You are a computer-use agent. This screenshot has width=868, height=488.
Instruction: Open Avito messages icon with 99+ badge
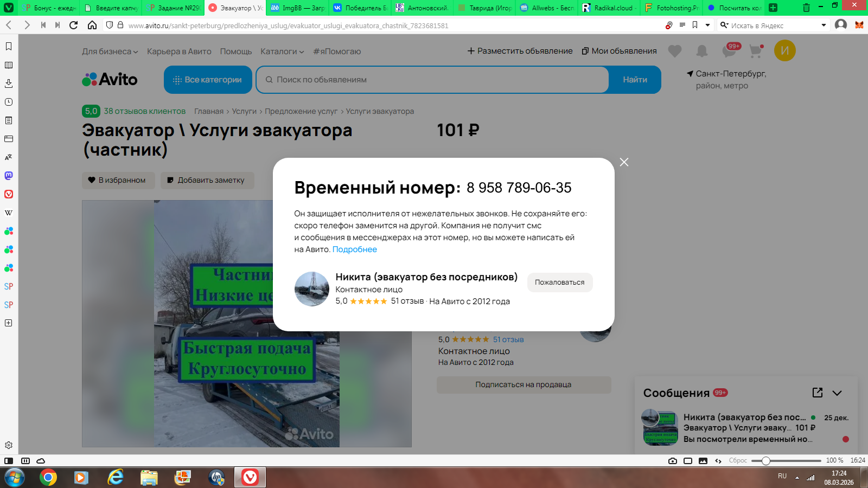click(x=730, y=50)
